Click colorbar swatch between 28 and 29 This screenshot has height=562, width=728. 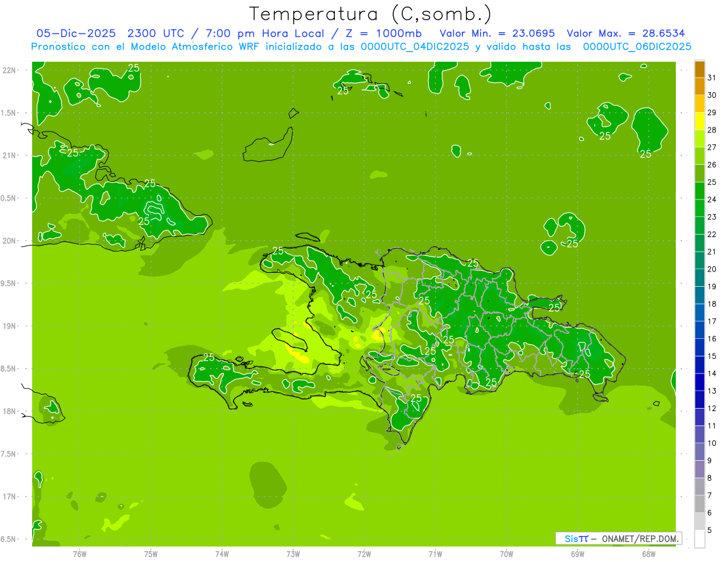(x=699, y=121)
